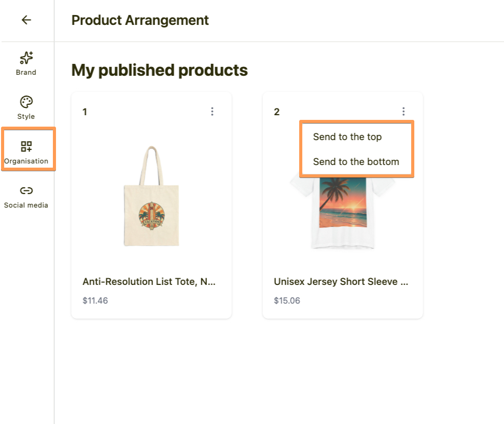Click the $15.06 price

coord(287,300)
